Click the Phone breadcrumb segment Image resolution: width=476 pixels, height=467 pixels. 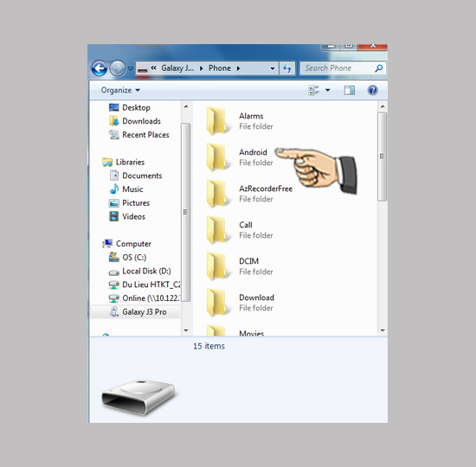[x=220, y=68]
